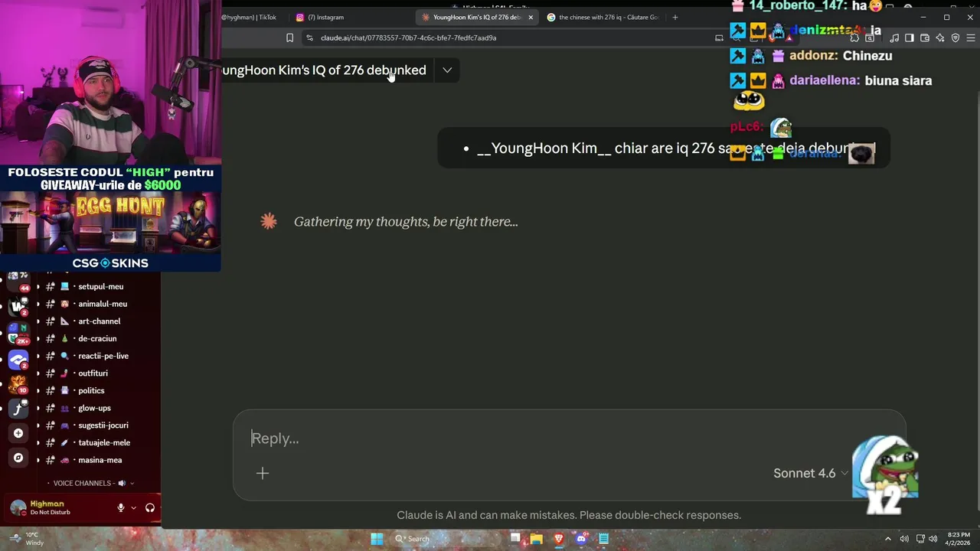The width and height of the screenshot is (980, 551).
Task: Click the plus attachment icon in reply box
Action: (x=263, y=474)
